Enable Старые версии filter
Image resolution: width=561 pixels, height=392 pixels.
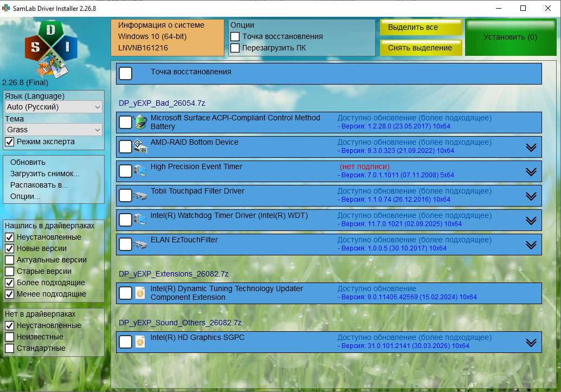pos(10,271)
